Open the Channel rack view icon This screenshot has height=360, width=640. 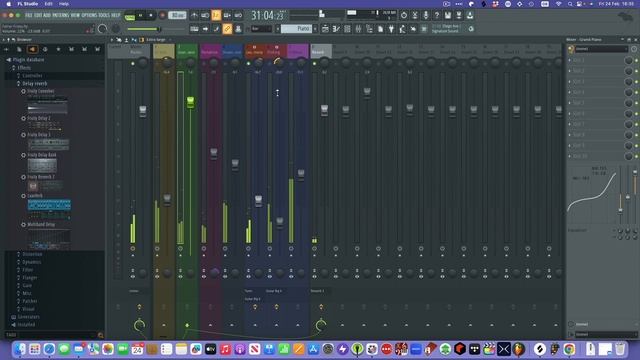click(347, 29)
